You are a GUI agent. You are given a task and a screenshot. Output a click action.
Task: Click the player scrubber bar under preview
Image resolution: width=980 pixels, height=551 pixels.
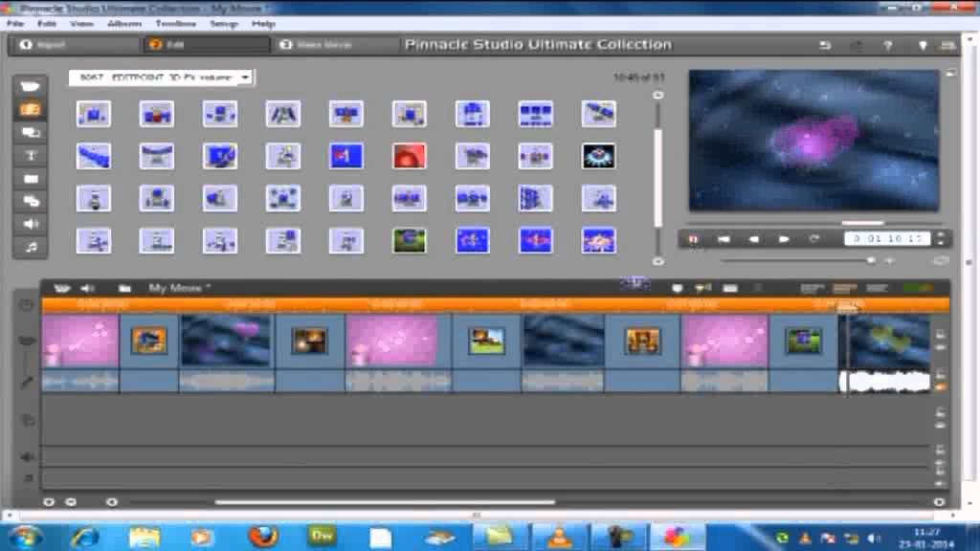point(813,222)
